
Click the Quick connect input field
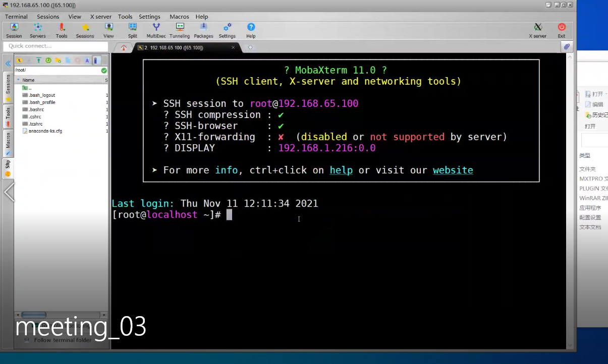pyautogui.click(x=56, y=46)
